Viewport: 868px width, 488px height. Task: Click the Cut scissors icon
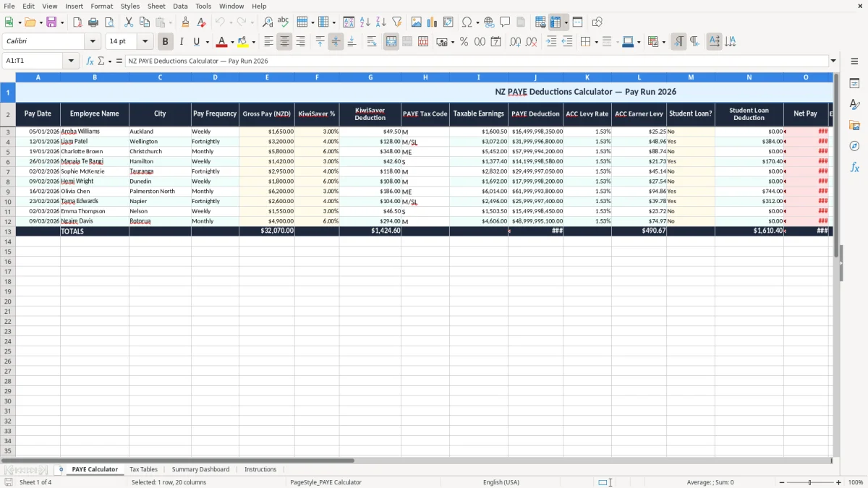tap(129, 22)
